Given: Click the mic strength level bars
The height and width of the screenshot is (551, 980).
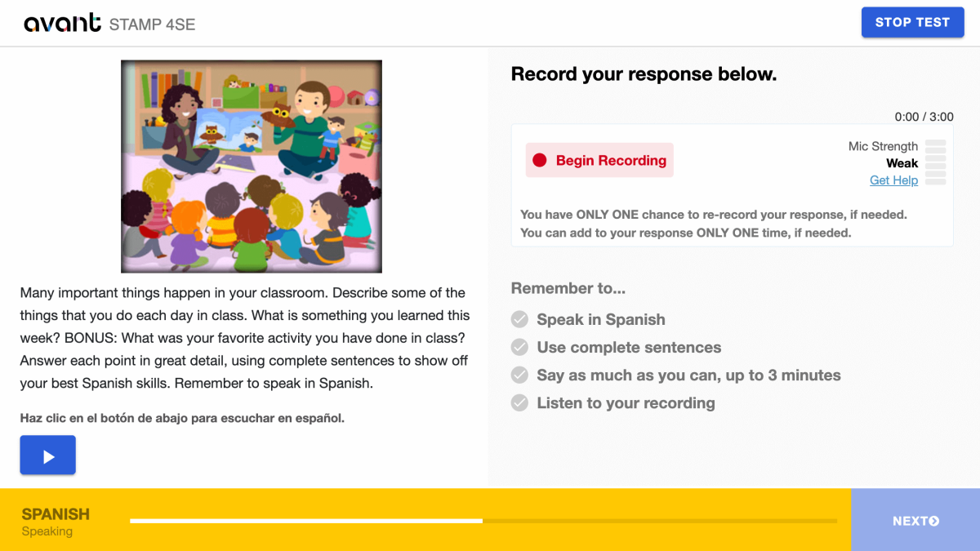Looking at the screenshot, I should click(x=935, y=162).
